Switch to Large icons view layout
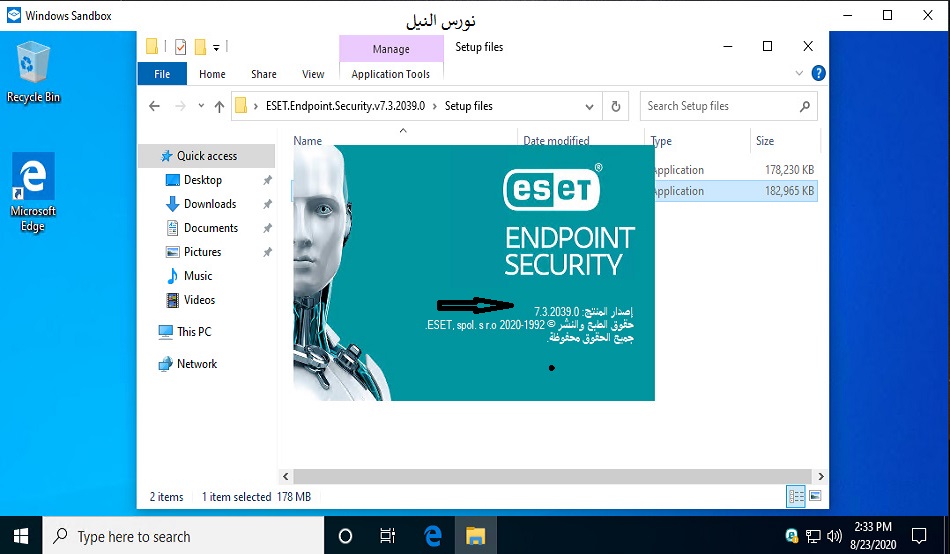Image resolution: width=950 pixels, height=554 pixels. pos(815,496)
